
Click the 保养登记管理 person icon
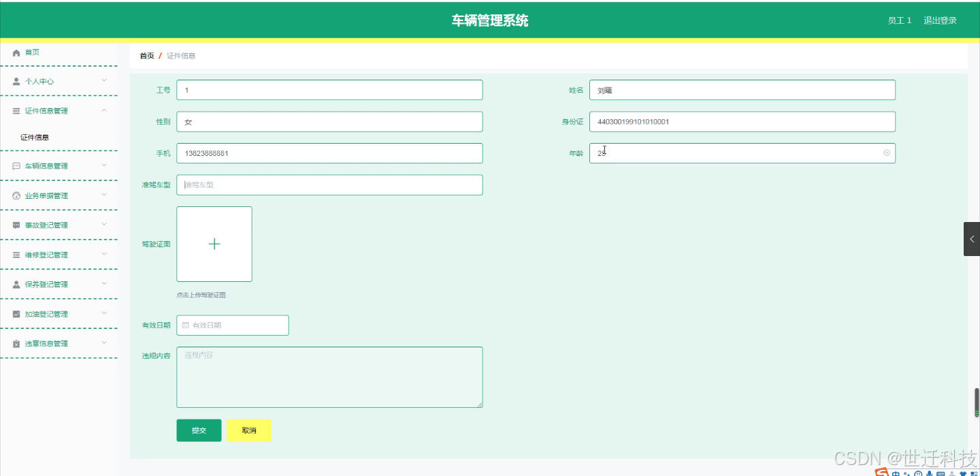[16, 284]
